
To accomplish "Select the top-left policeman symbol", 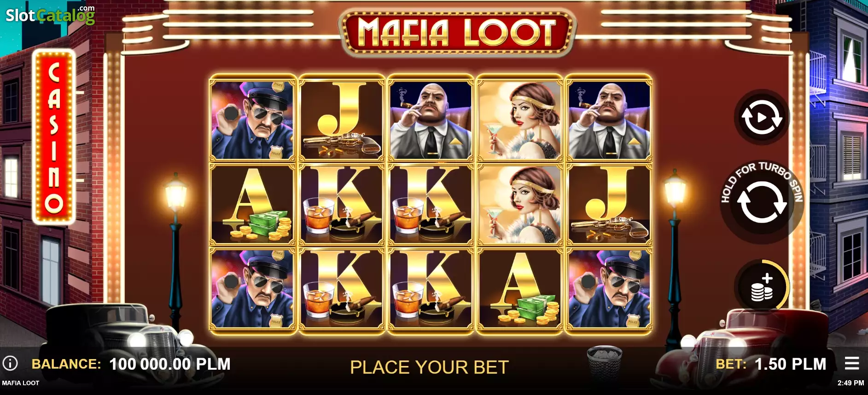I will pos(252,120).
